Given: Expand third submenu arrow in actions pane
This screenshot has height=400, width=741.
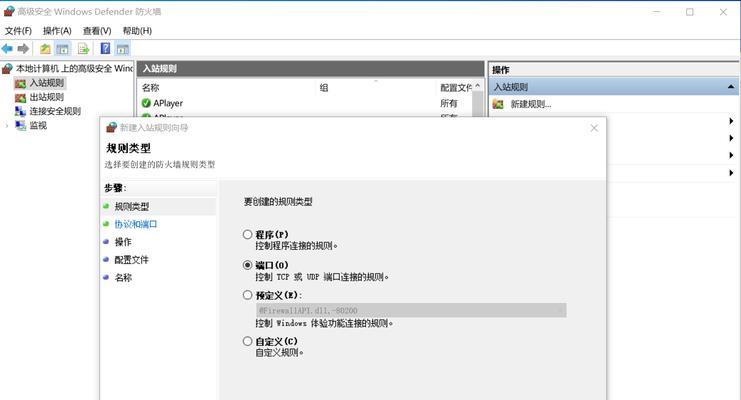Looking at the screenshot, I should point(731,155).
